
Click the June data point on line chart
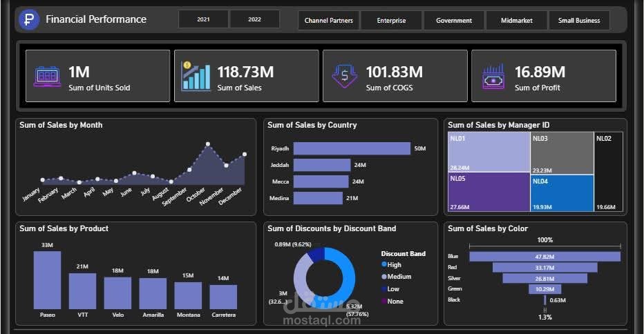pos(134,173)
